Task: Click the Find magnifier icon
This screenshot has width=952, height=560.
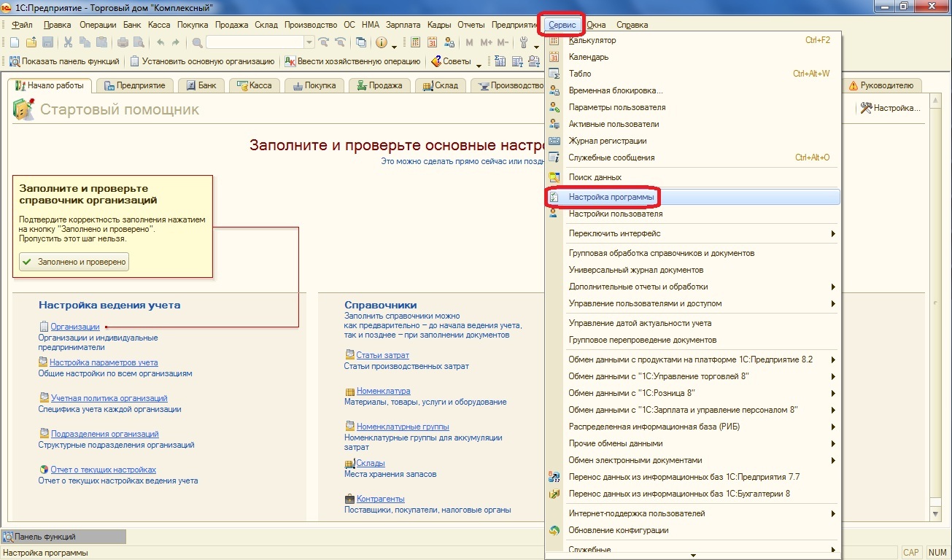Action: (197, 42)
